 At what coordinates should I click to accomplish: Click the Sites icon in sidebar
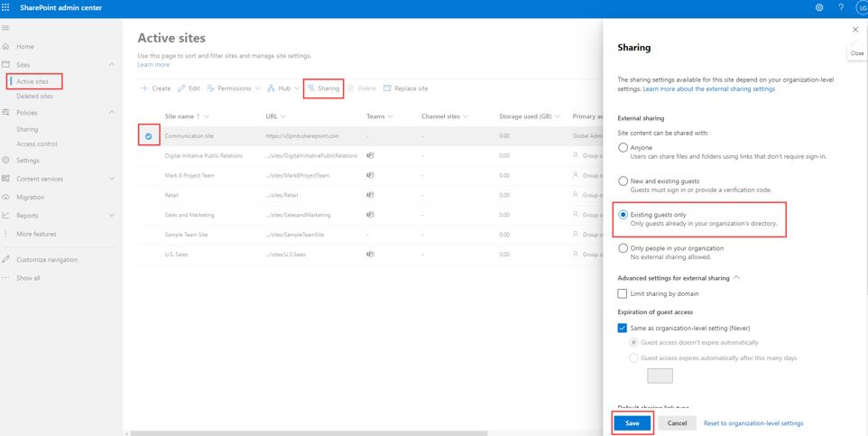[5, 65]
